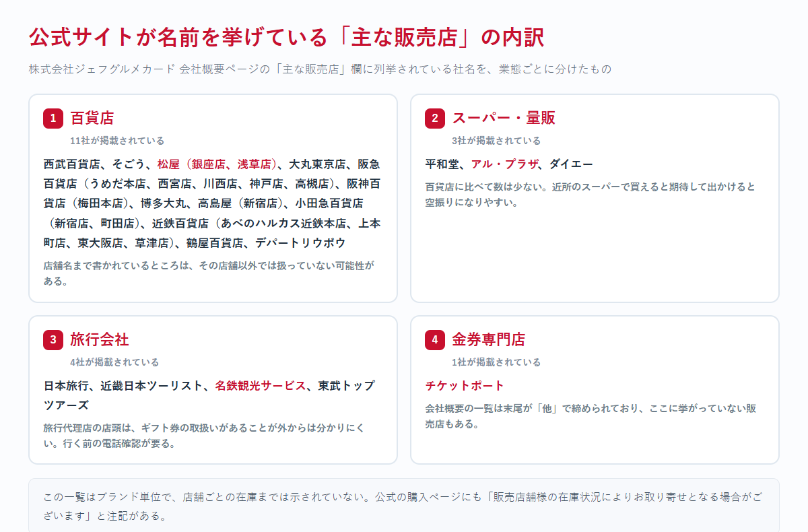Click the text 3社が掲載されている

496,141
